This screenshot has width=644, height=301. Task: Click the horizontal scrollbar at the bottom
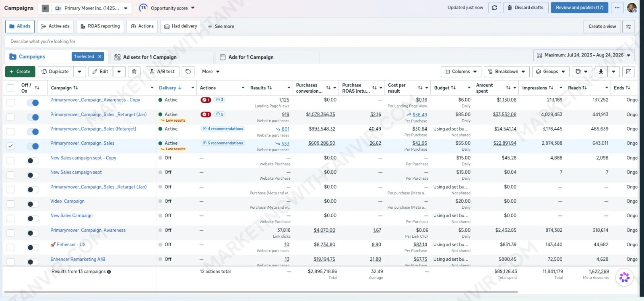click(261, 292)
